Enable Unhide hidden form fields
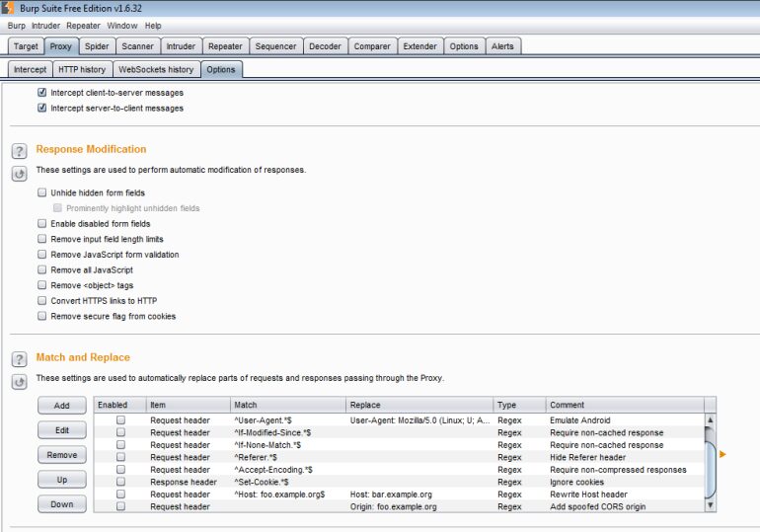Image resolution: width=760 pixels, height=532 pixels. (x=42, y=193)
